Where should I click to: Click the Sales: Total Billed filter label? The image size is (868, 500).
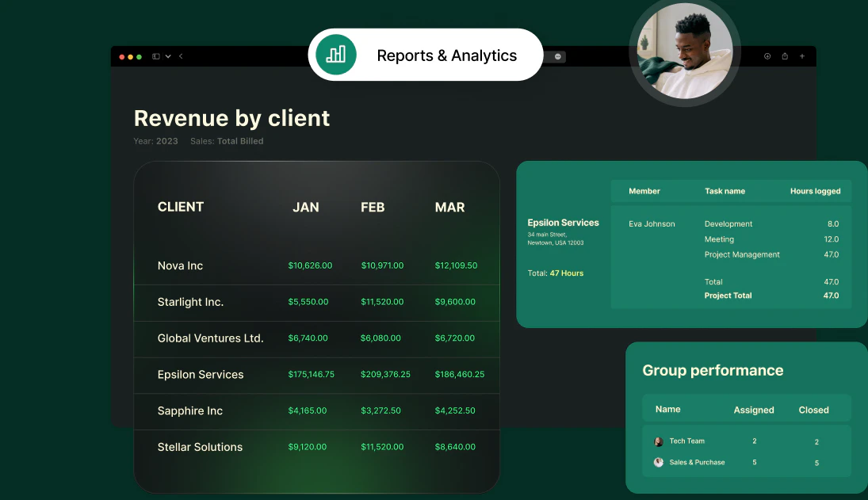(x=227, y=141)
